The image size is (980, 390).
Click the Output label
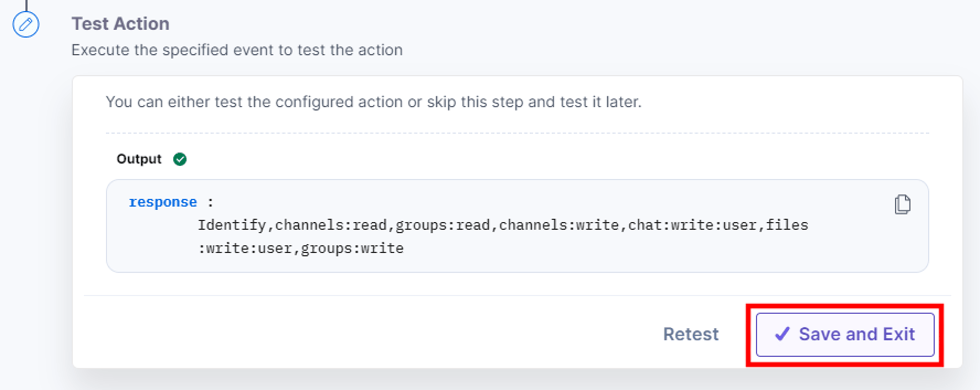139,159
